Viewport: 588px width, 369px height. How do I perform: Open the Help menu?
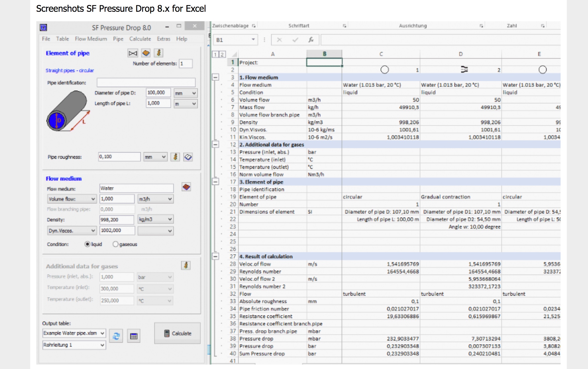(x=182, y=39)
